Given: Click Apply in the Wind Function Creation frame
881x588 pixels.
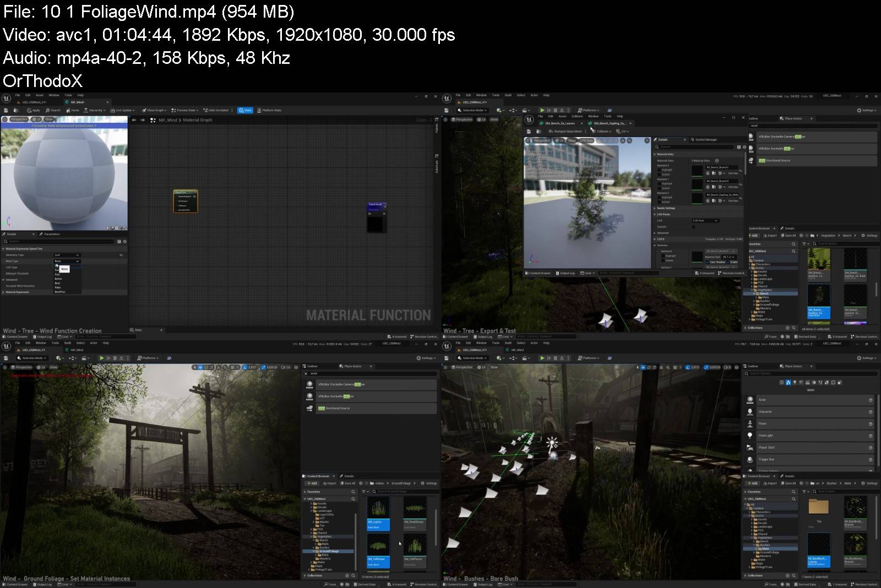Looking at the screenshot, I should (x=34, y=110).
